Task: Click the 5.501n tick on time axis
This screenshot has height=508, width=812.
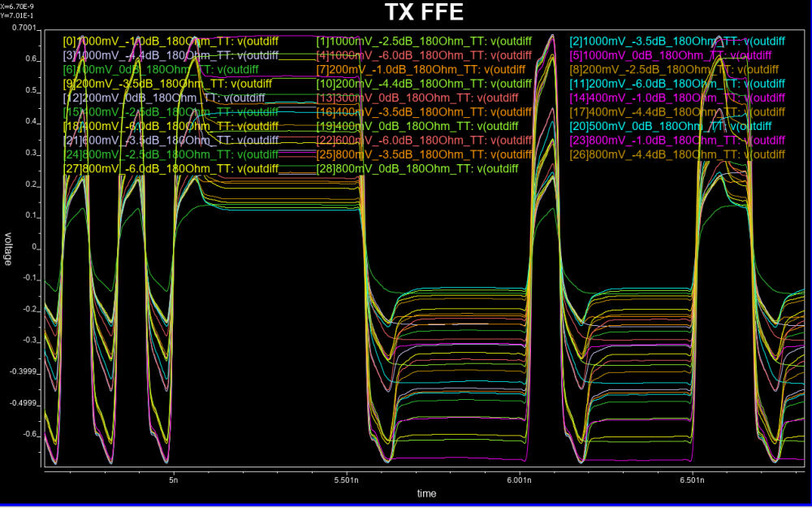Action: (x=347, y=480)
